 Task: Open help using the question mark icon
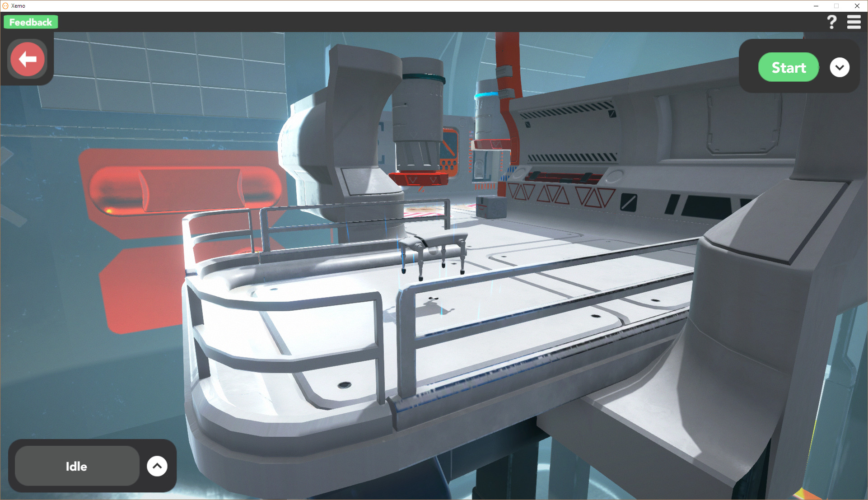click(x=832, y=22)
